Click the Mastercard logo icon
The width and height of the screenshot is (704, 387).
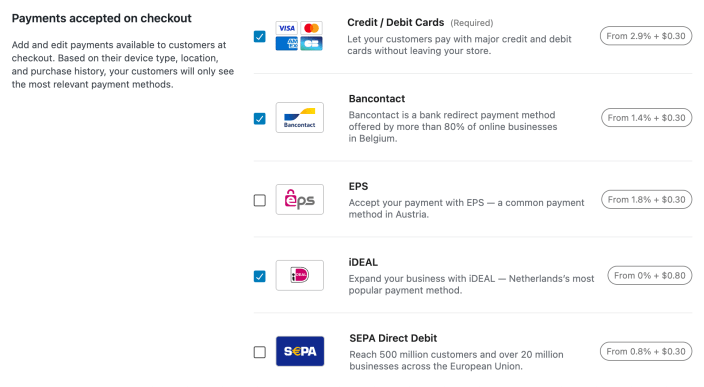[x=311, y=28]
